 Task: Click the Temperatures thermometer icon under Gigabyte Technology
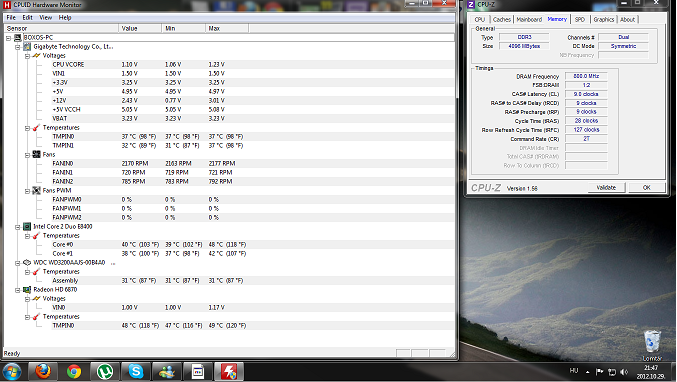point(36,128)
